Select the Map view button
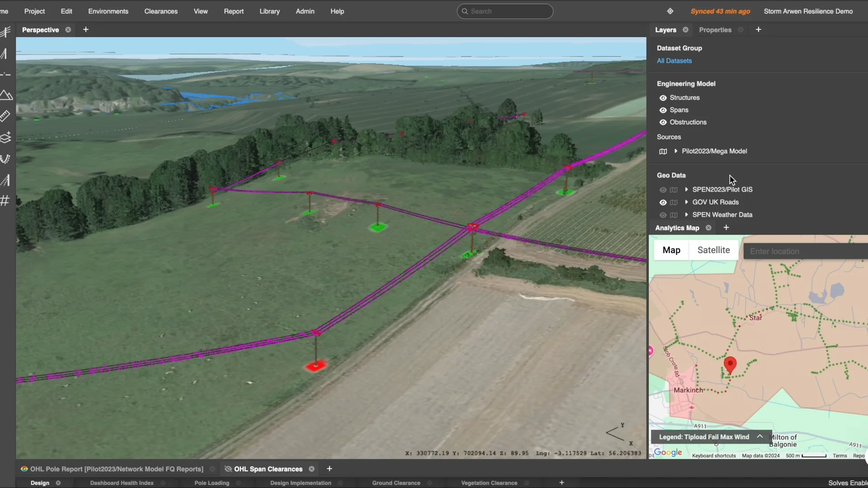Screen dimensions: 868x488 pyautogui.click(x=671, y=250)
